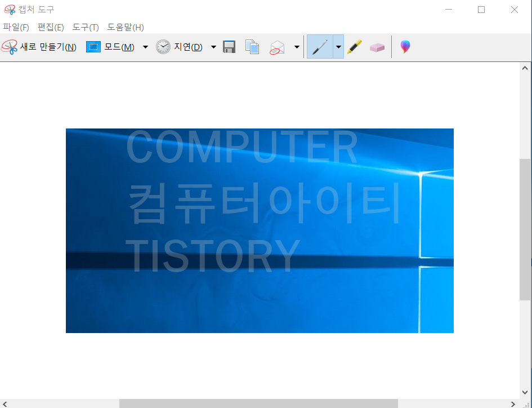The image size is (532, 408).
Task: Click the captured Windows wallpaper image
Action: click(260, 230)
